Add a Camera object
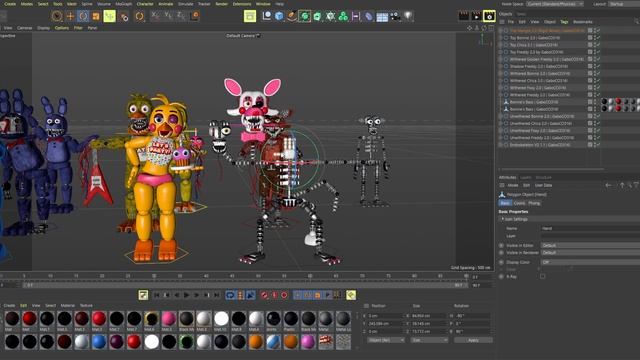 point(395,16)
